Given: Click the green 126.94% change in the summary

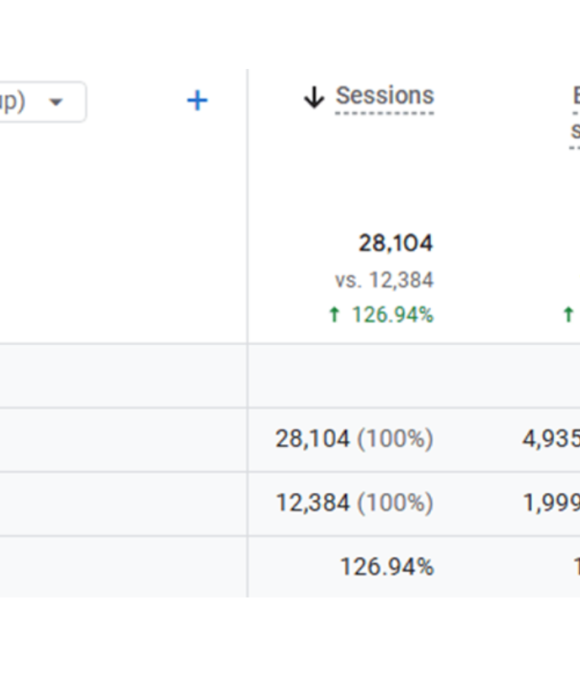Looking at the screenshot, I should tap(393, 315).
